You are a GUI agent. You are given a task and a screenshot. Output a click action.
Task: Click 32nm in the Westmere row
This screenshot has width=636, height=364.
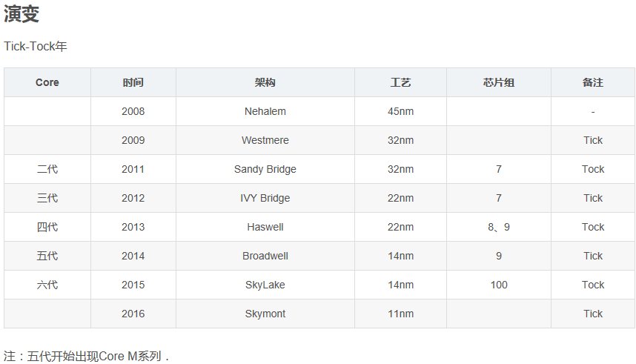(400, 140)
